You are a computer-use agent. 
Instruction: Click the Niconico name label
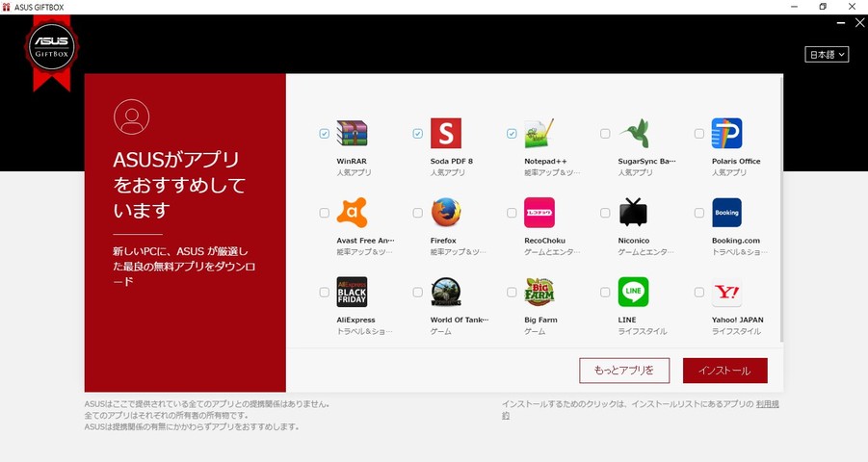point(634,241)
